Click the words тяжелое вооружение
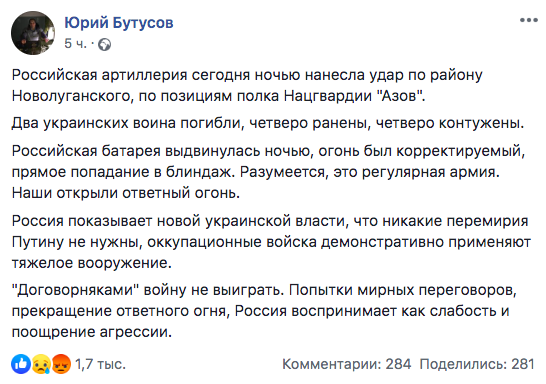 [92, 263]
